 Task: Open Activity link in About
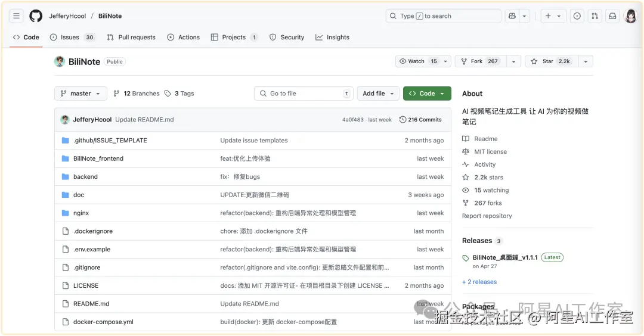click(479, 164)
